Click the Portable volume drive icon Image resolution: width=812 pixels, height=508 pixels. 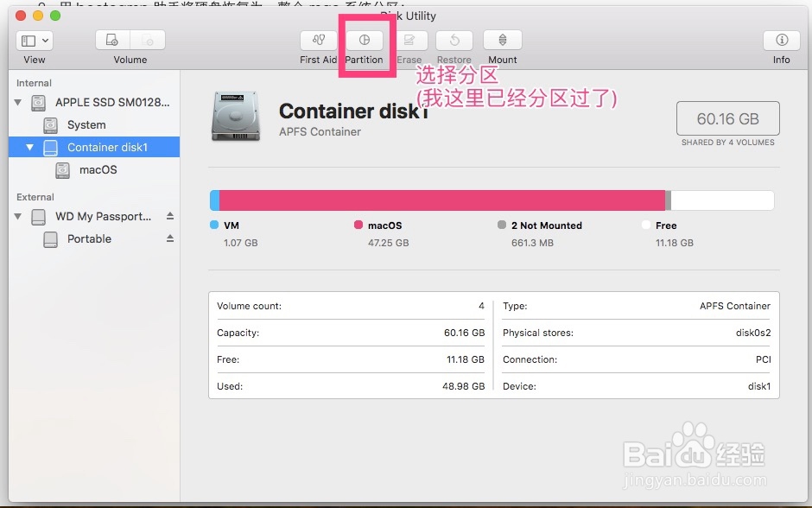pos(50,239)
